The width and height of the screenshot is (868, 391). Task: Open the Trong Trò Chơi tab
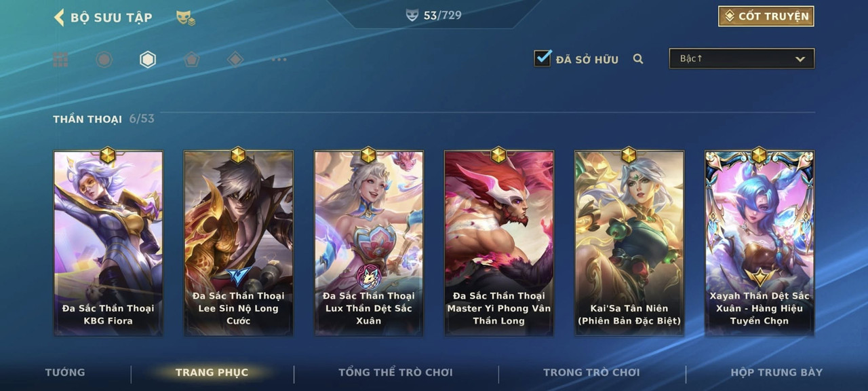pos(591,372)
